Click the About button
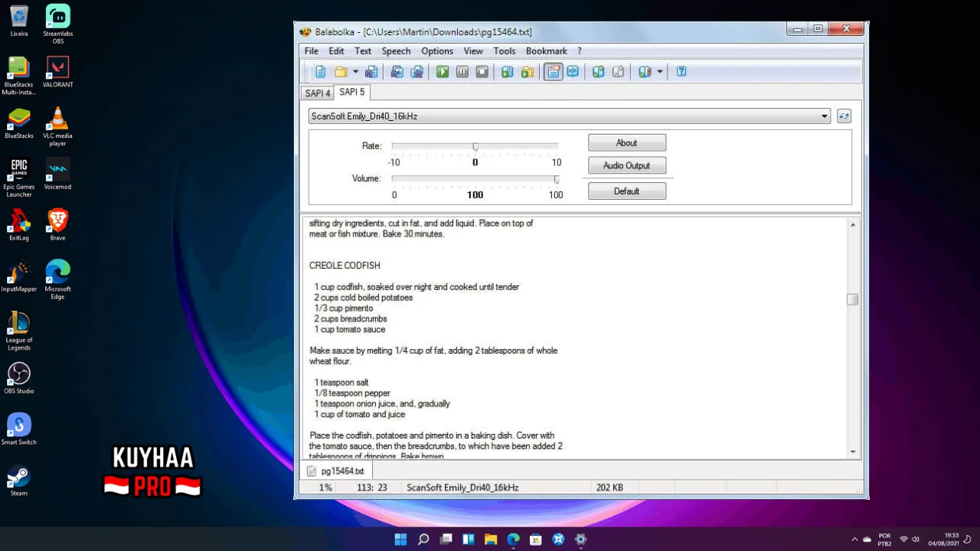980x551 pixels. [627, 143]
